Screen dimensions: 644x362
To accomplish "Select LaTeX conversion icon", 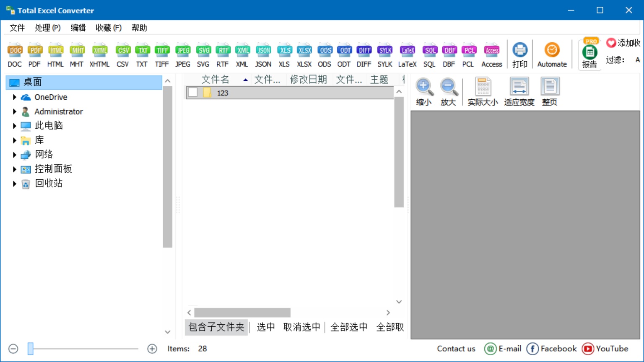I will [x=408, y=55].
